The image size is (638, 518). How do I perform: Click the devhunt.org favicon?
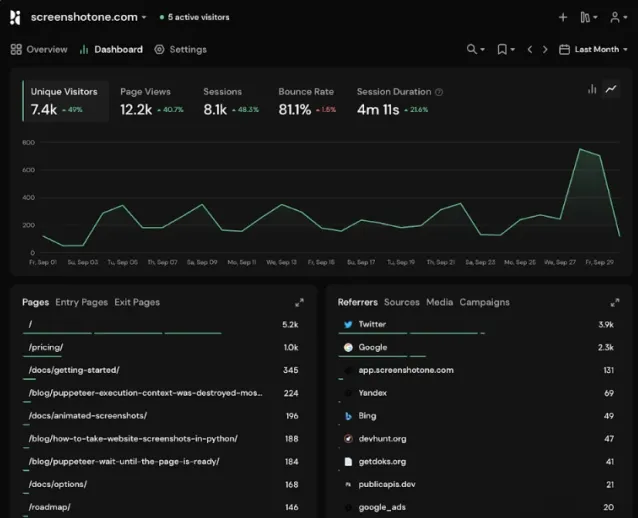coord(348,439)
